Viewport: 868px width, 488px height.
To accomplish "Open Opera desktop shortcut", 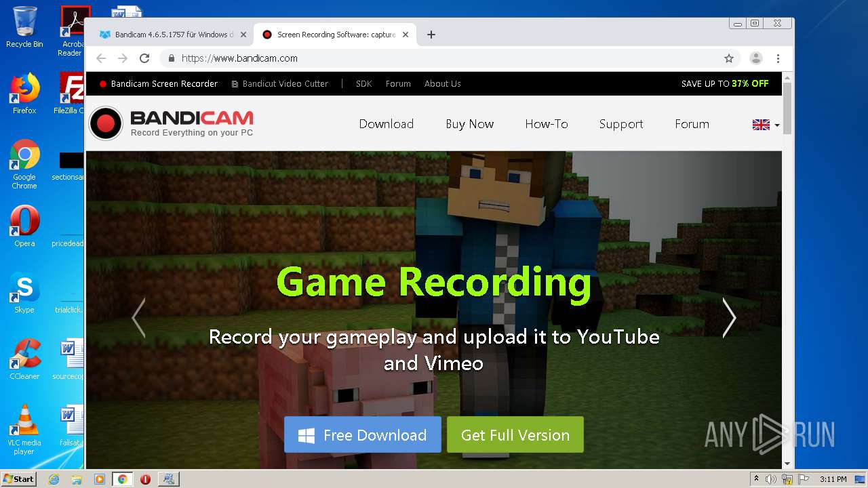I will [24, 226].
